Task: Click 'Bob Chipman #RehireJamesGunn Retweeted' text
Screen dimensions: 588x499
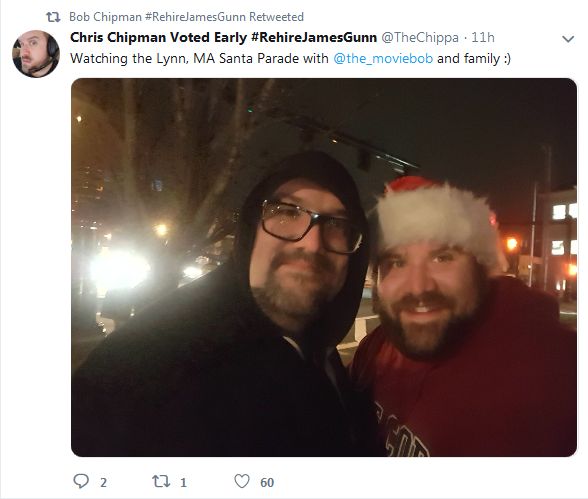Action: tap(186, 17)
